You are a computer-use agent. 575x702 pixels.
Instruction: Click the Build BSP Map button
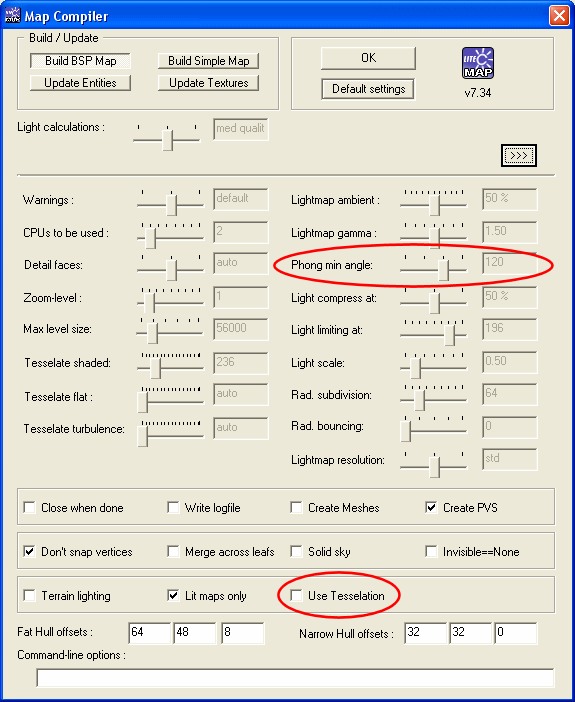click(81, 61)
